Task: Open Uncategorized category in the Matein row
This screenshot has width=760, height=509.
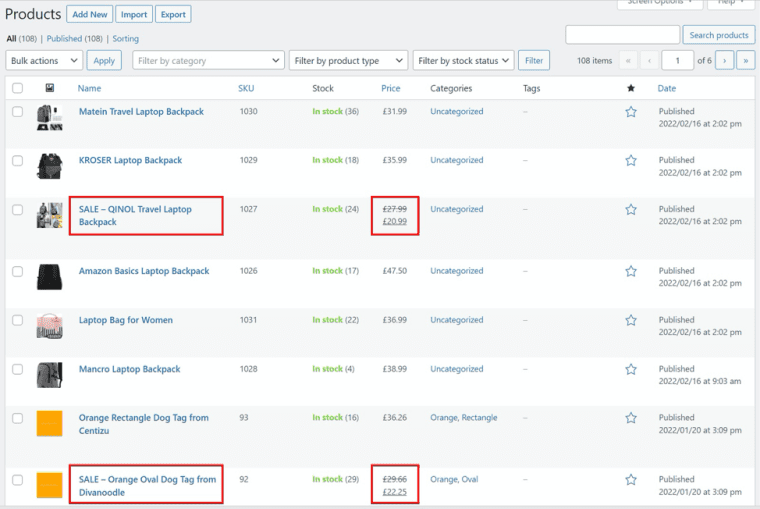Action: (457, 111)
